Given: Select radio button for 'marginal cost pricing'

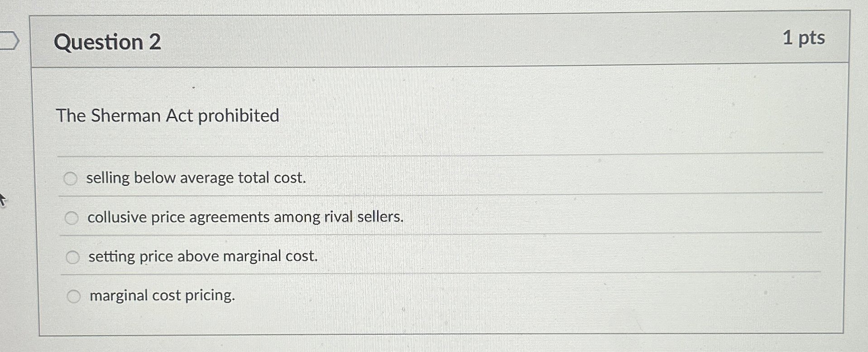Looking at the screenshot, I should coord(74,295).
